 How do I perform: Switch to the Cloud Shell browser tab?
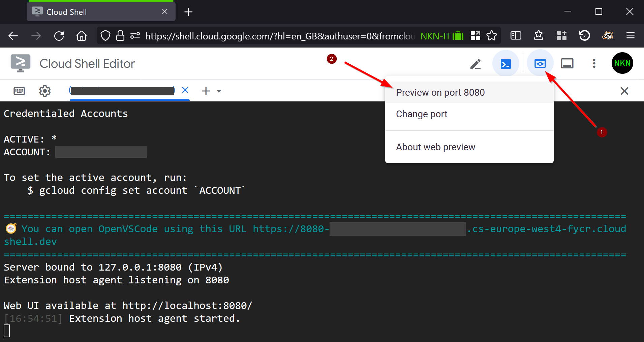101,12
